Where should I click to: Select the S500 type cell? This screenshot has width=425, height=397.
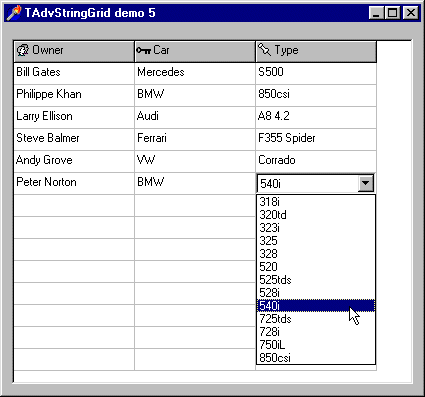(x=316, y=73)
